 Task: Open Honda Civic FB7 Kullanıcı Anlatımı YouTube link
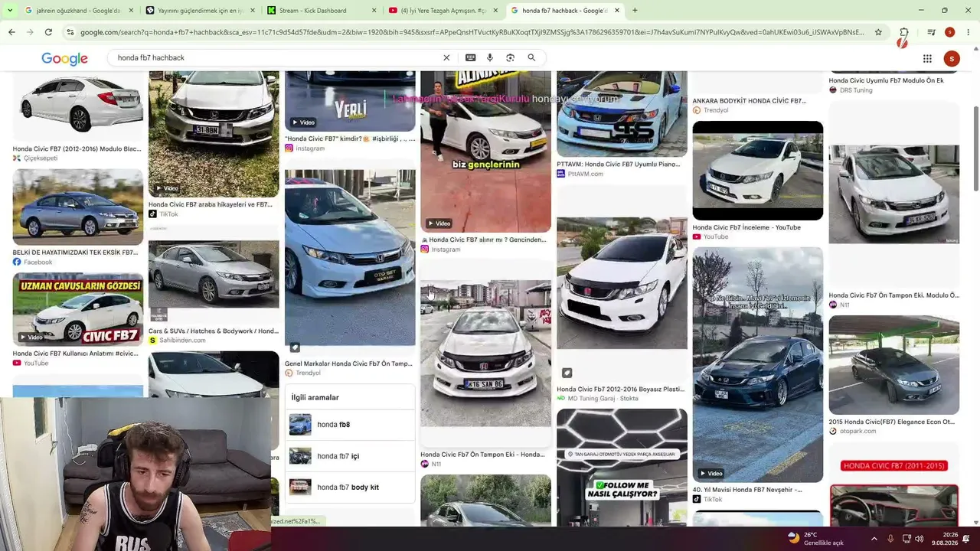click(x=76, y=354)
